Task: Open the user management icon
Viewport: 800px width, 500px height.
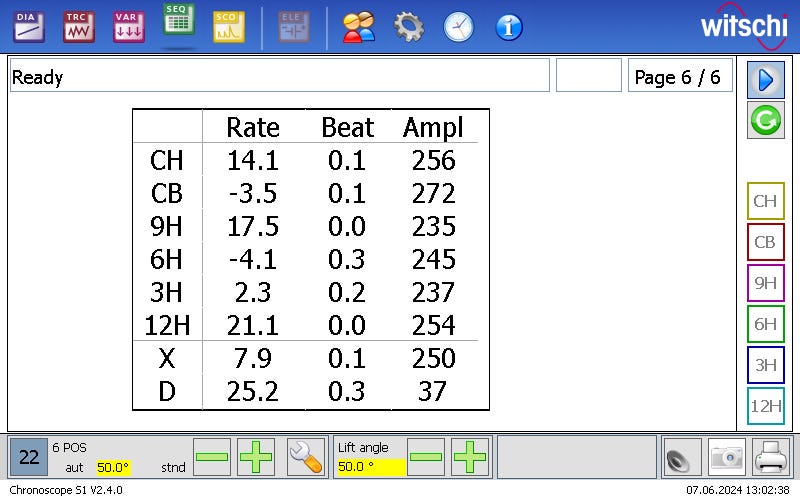Action: [359, 27]
